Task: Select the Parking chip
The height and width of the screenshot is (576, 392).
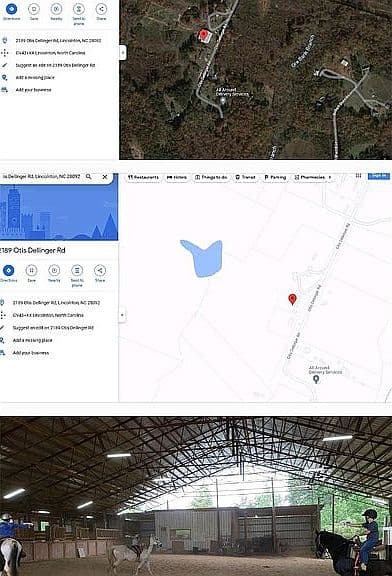Action: 275,177
